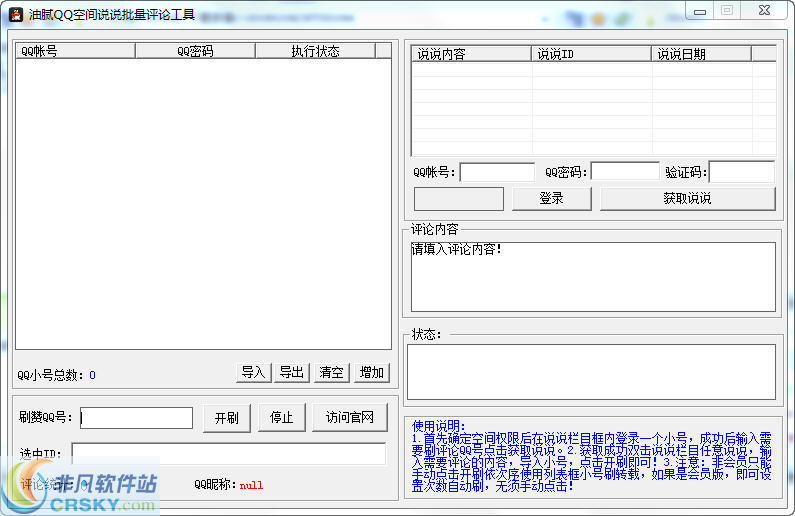Start the task with the 开刷 button
The height and width of the screenshot is (516, 795).
click(x=226, y=418)
